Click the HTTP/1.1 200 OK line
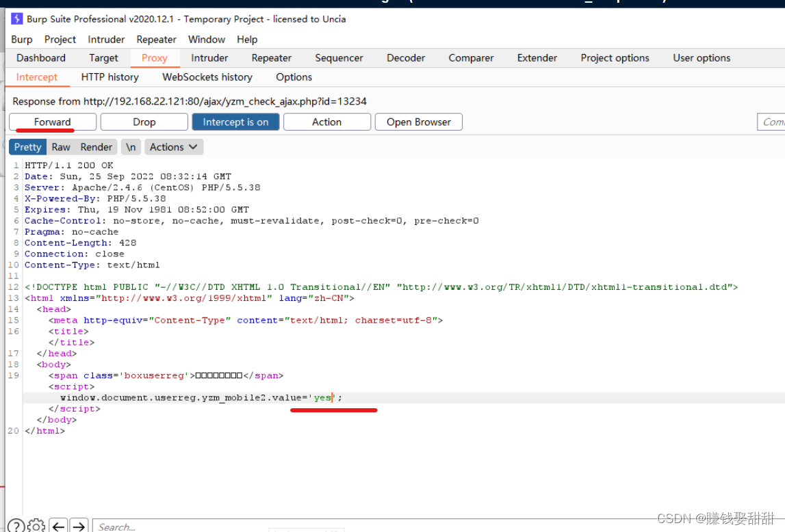785x532 pixels. point(69,165)
